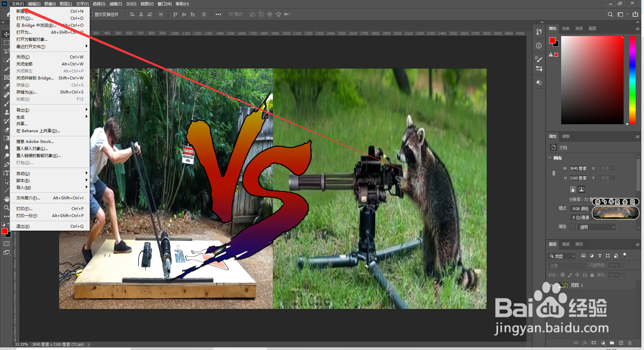Screen dimensions: 644x350
Task: Choose 退出(X) menu entry
Action: (50, 226)
